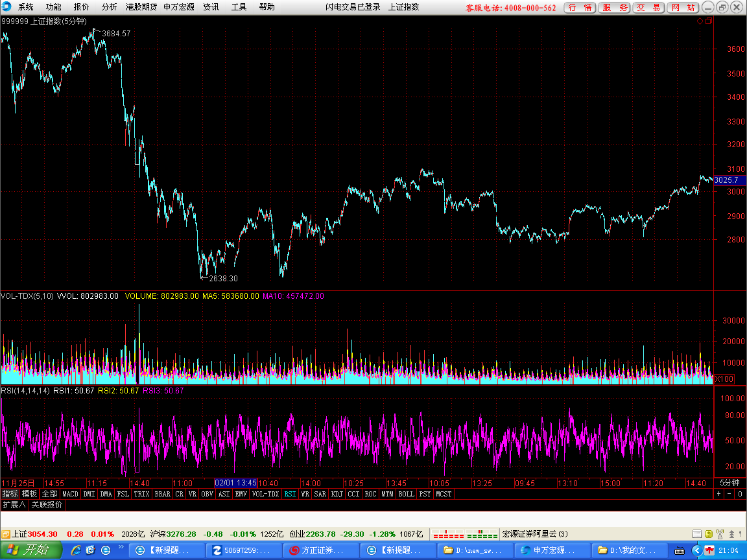The height and width of the screenshot is (560, 747).
Task: Switch indicator to MACD
Action: [x=70, y=494]
